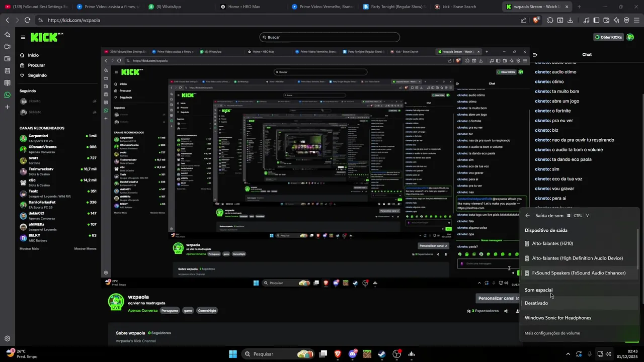
Task: Open Mais configurações de volume link
Action: click(552, 333)
